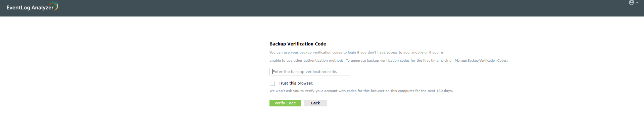
Task: Click inside 'Enter the backup verification code' box
Action: click(309, 72)
